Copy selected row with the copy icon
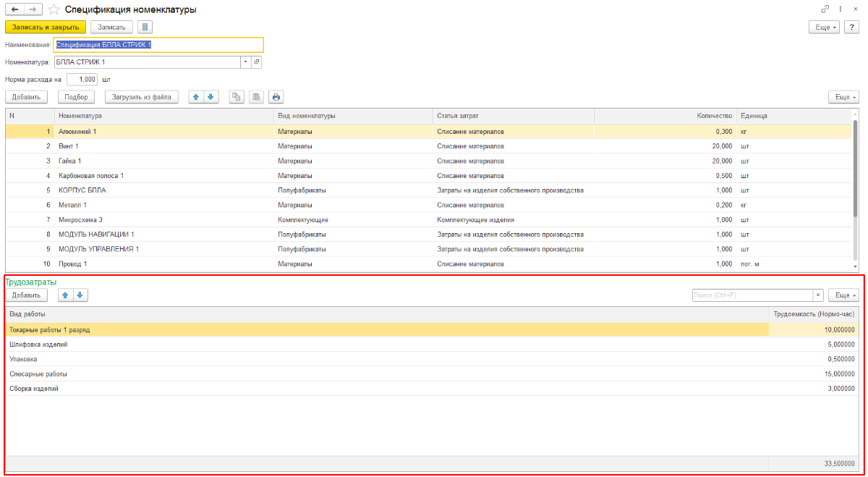 click(237, 96)
